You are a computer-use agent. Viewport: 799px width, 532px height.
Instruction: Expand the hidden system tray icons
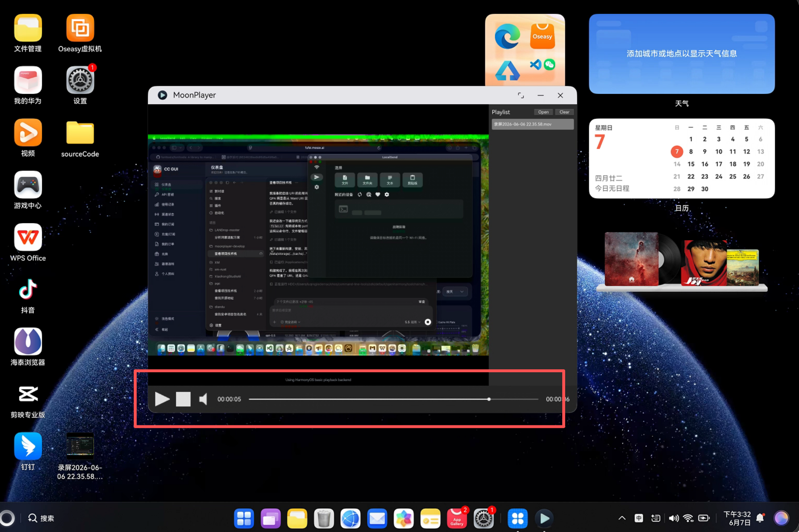pos(622,518)
